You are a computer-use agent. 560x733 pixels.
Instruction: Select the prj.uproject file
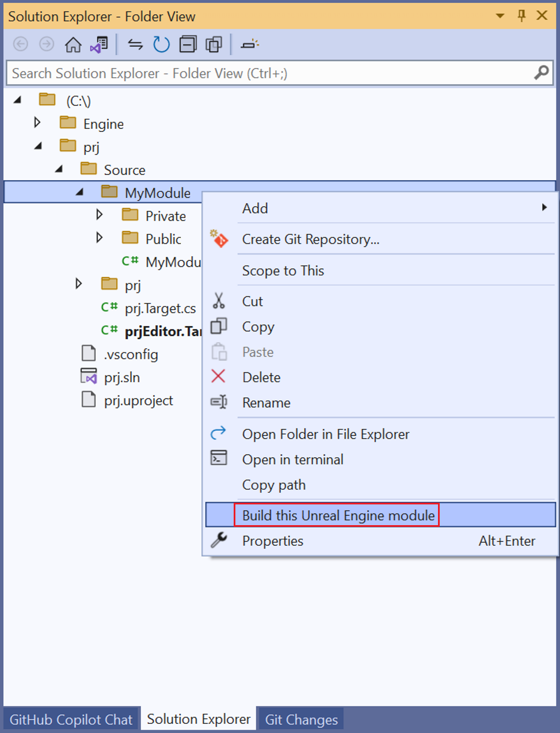point(138,400)
